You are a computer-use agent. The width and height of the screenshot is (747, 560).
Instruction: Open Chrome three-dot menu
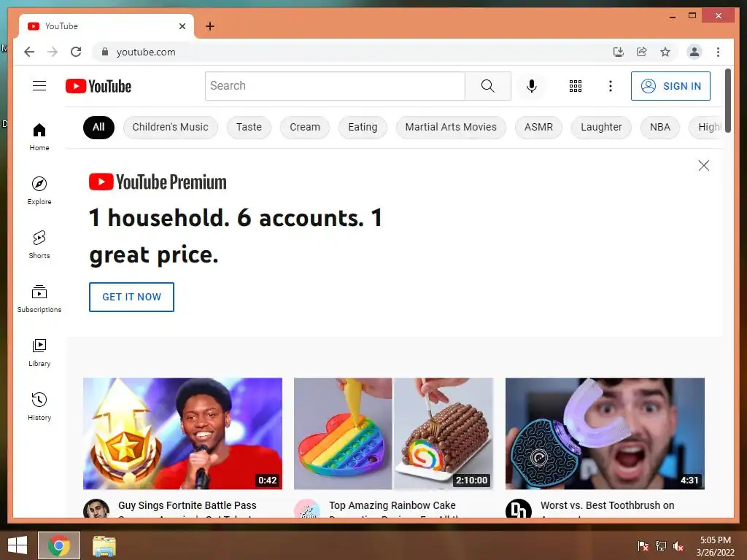click(x=718, y=52)
